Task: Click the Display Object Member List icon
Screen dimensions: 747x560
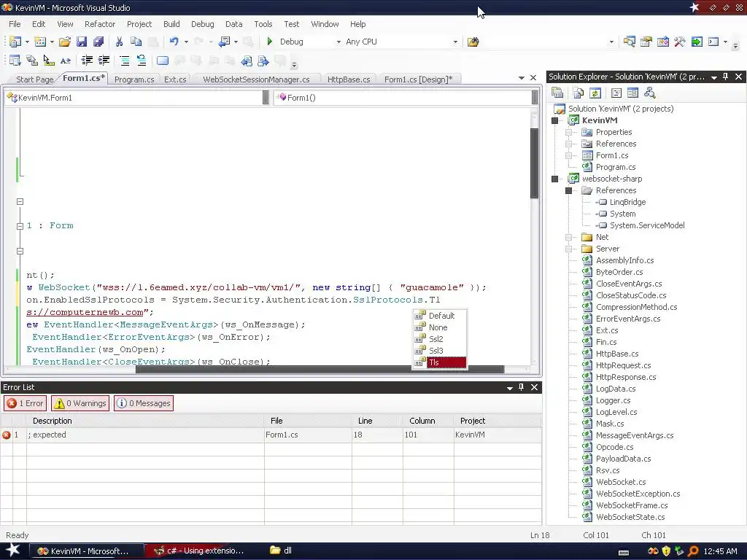Action: [x=15, y=60]
